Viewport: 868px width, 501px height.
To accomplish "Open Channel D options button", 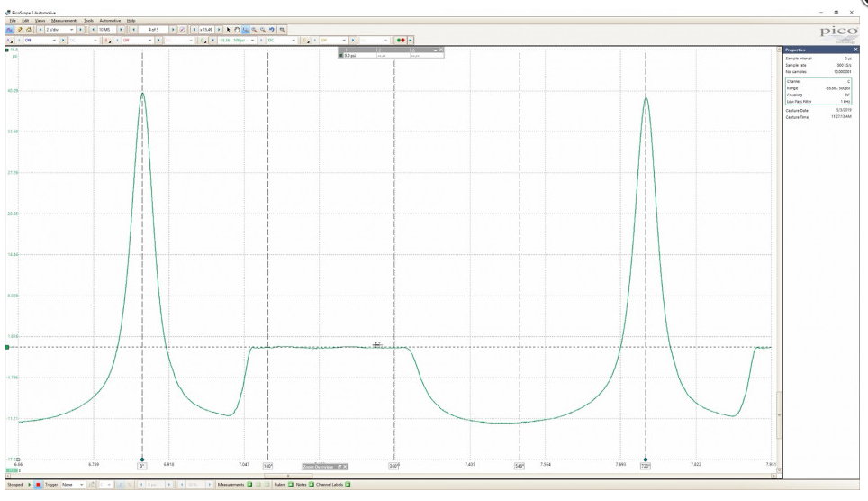I will click(x=306, y=40).
